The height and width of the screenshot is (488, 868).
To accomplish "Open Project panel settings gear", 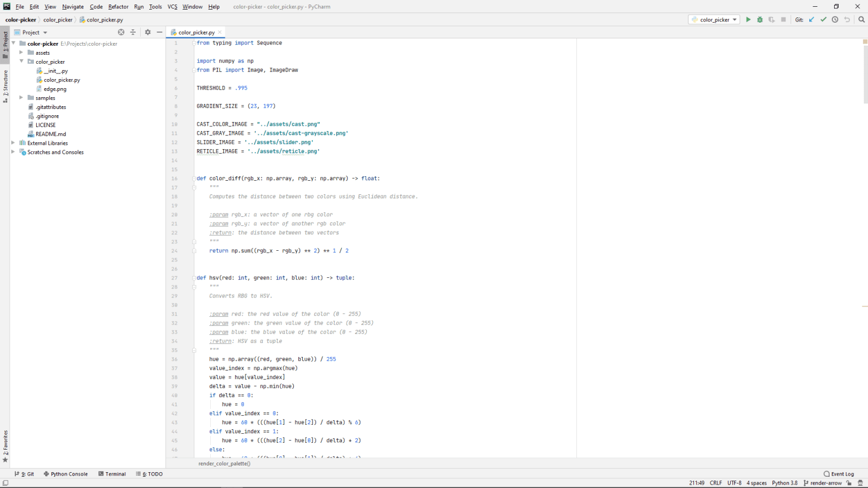I will 147,32.
